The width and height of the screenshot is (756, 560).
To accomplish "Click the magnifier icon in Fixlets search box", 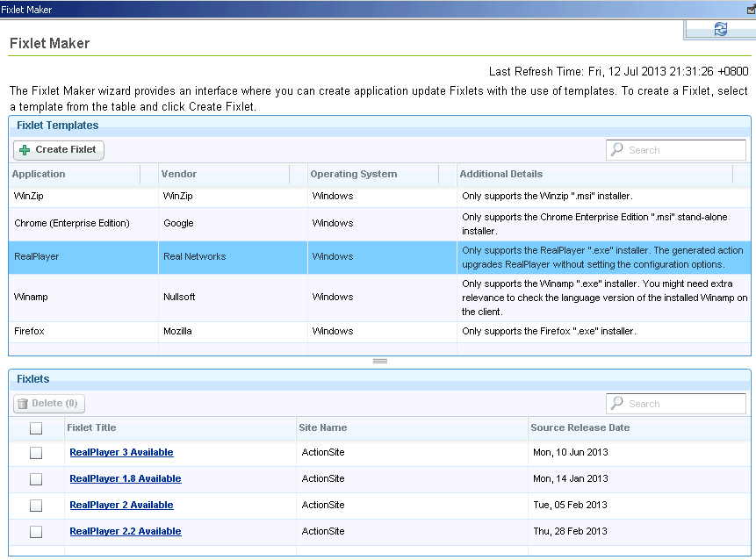I will pyautogui.click(x=619, y=403).
